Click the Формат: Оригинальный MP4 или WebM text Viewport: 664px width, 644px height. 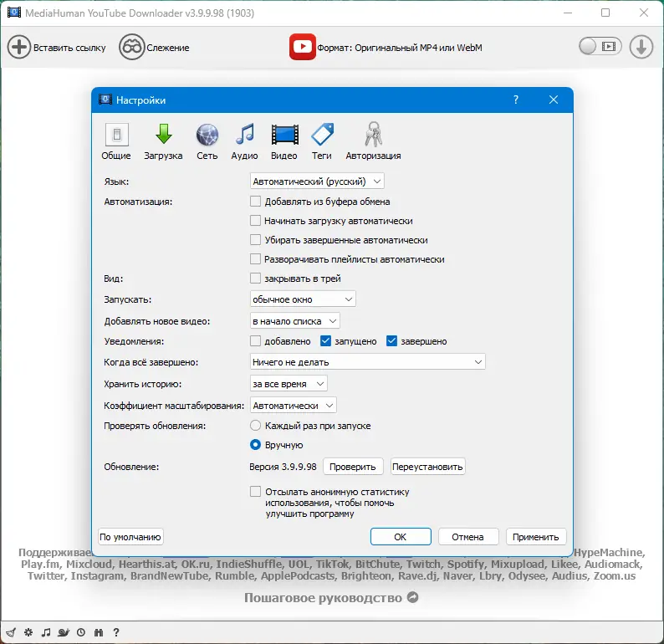click(400, 48)
